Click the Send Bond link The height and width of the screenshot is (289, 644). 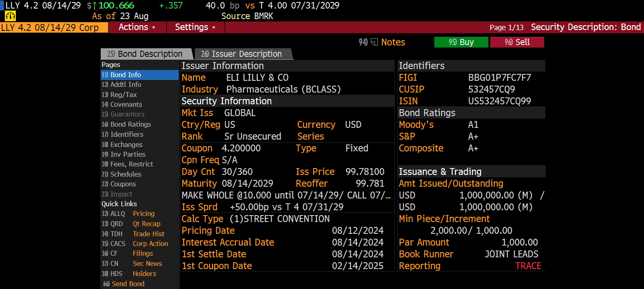click(x=124, y=284)
